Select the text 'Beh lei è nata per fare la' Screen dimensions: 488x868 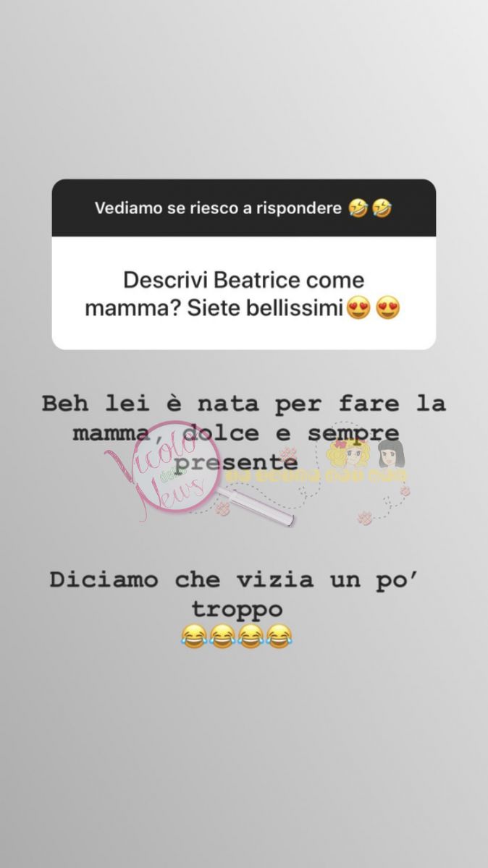[243, 404]
